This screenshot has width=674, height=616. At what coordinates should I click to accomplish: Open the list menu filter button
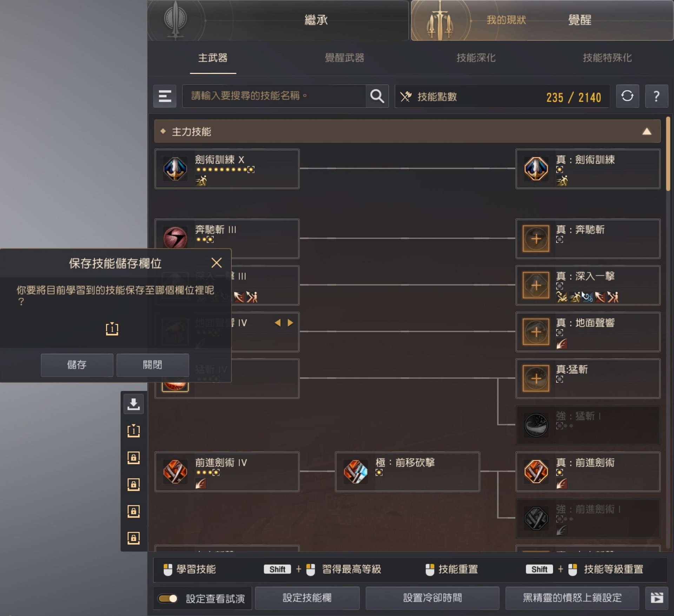(165, 96)
